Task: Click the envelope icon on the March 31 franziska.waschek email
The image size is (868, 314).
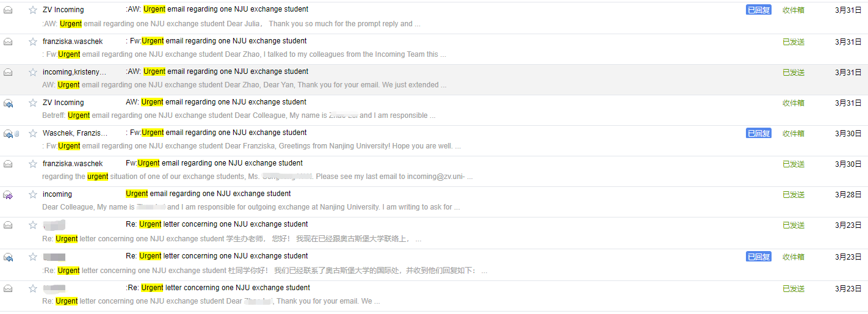Action: coord(8,42)
